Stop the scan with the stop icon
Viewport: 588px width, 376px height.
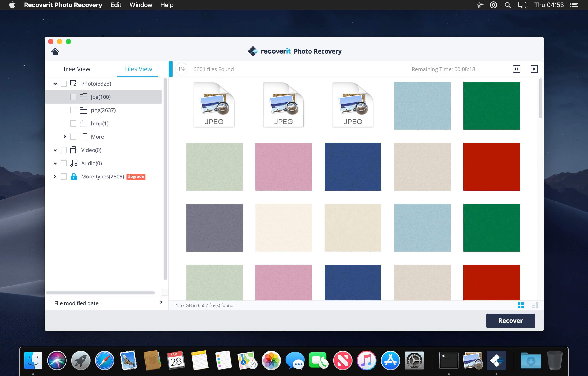(534, 69)
